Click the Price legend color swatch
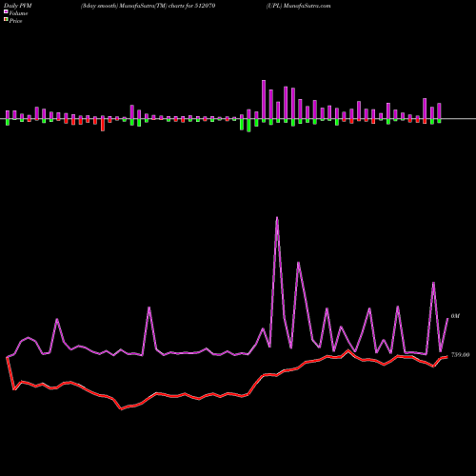 pyautogui.click(x=6, y=20)
